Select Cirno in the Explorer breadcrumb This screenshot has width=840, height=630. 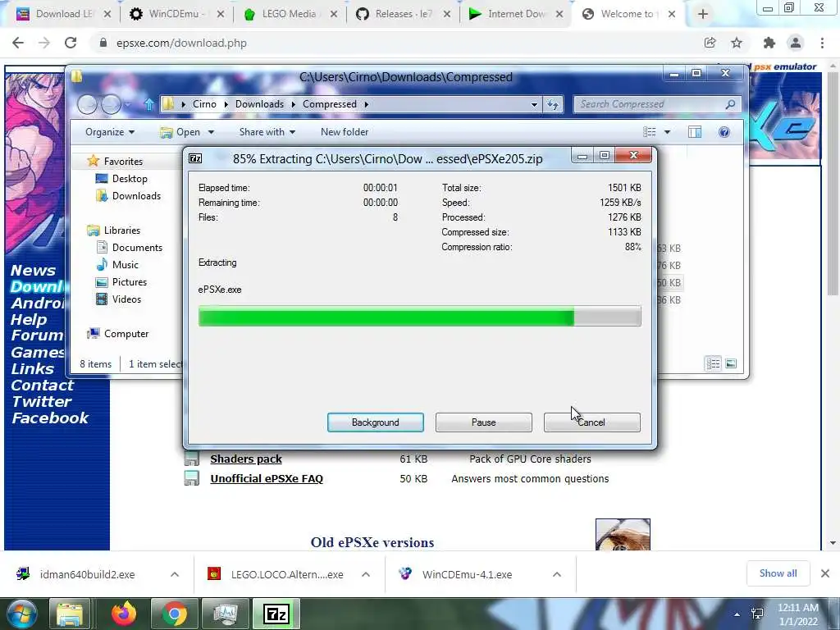point(204,104)
